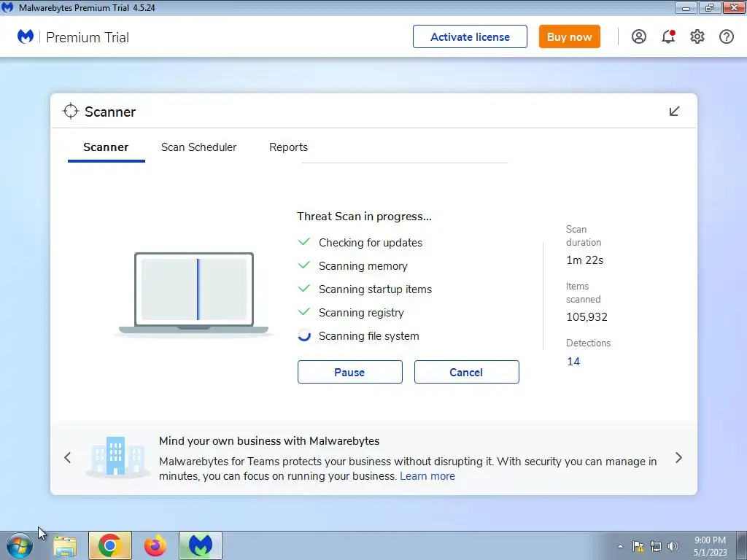
Task: Click the Malwarebytes logo in header
Action: coord(26,36)
